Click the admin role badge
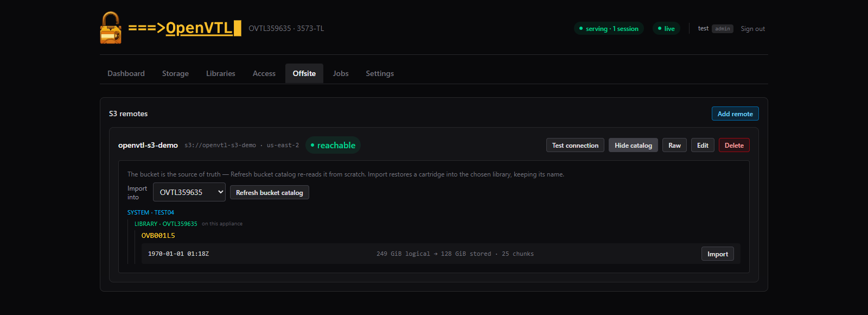The image size is (868, 315). coord(723,29)
